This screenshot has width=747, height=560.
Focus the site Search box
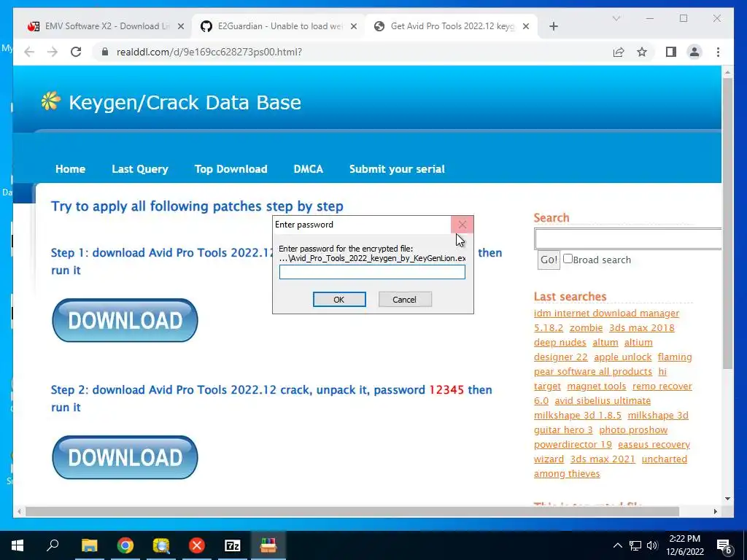628,239
